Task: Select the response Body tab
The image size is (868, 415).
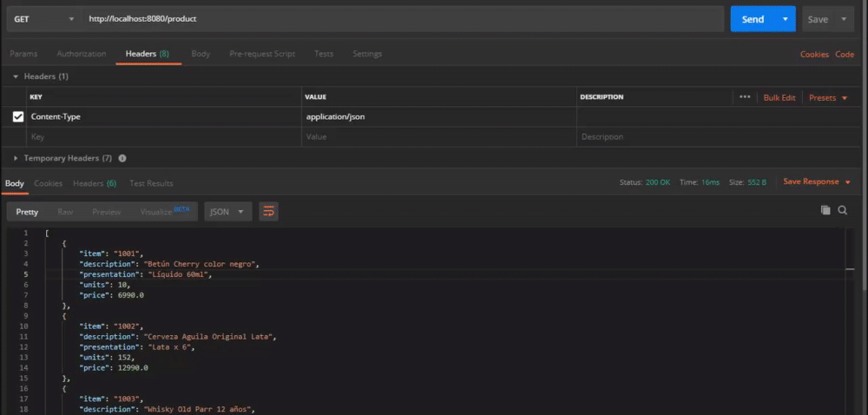Action: coord(15,183)
